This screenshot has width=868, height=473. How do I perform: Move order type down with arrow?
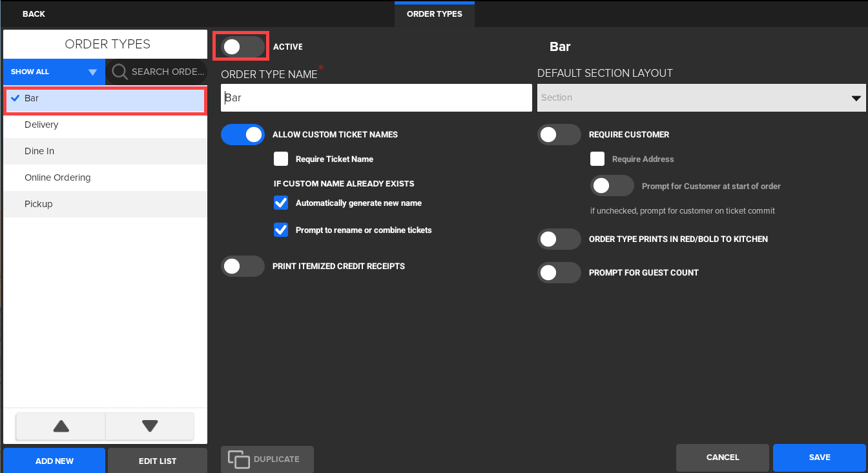point(150,426)
